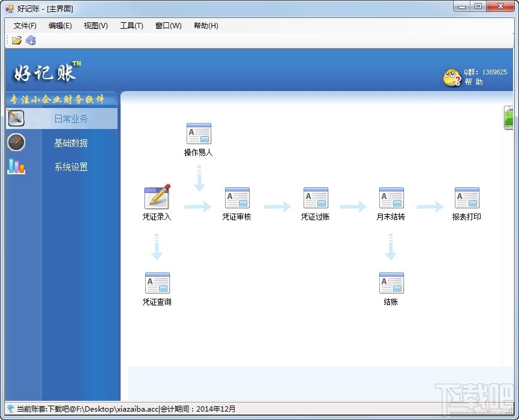Open the 窗口(W) menu
The image size is (519, 420).
pyautogui.click(x=168, y=26)
